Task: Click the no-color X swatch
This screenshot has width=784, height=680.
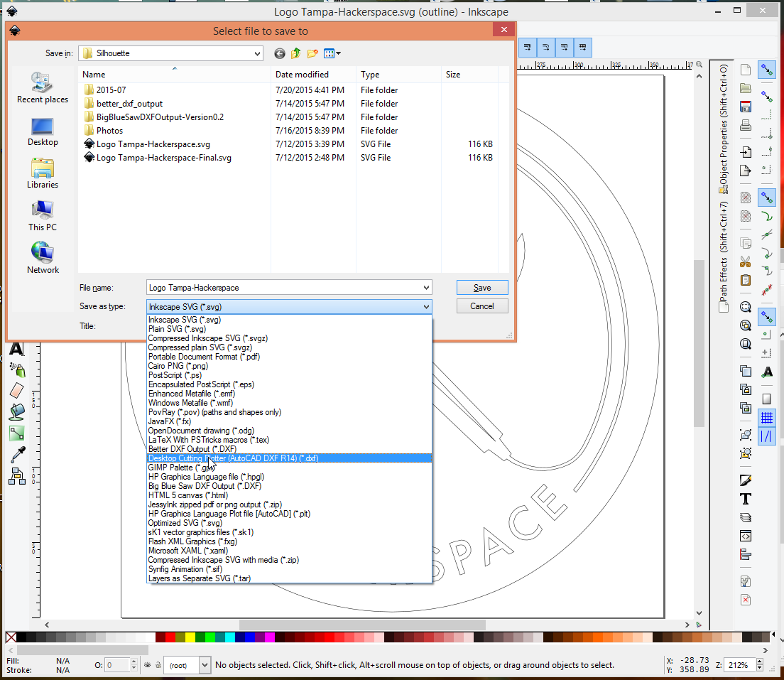Action: point(11,637)
